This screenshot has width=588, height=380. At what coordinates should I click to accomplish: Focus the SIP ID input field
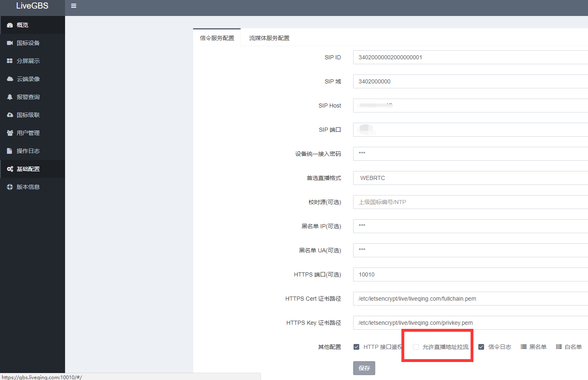(x=471, y=57)
